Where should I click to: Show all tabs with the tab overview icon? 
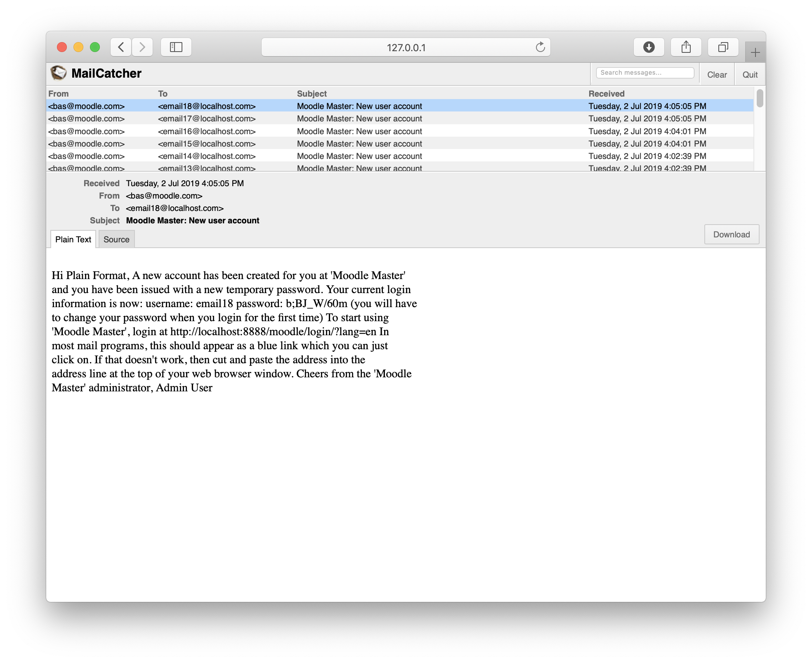(723, 47)
